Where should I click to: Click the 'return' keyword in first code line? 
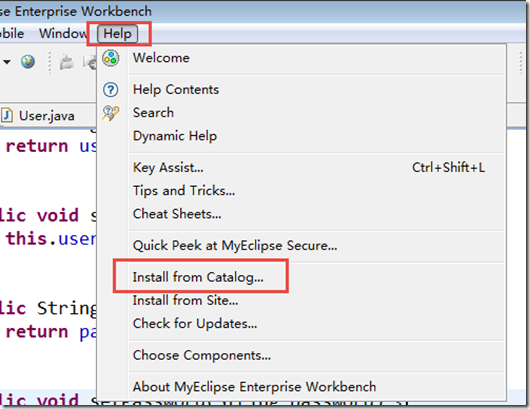click(x=37, y=146)
